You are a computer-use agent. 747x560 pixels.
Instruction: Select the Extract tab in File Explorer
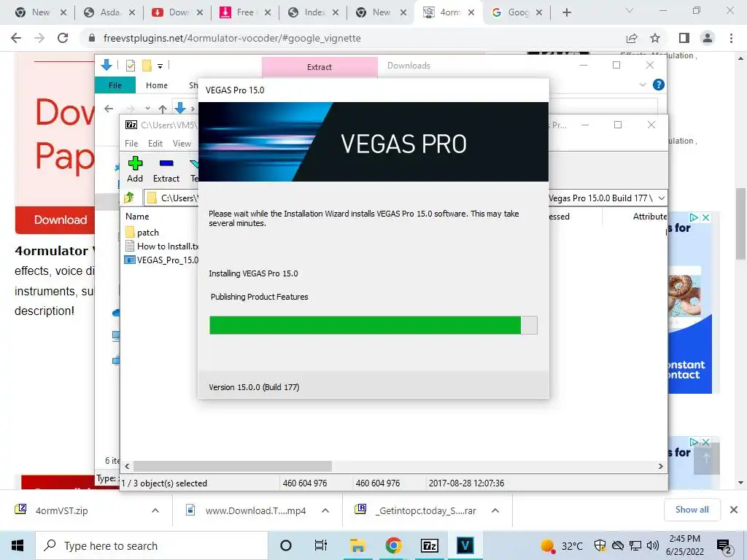[x=320, y=67]
